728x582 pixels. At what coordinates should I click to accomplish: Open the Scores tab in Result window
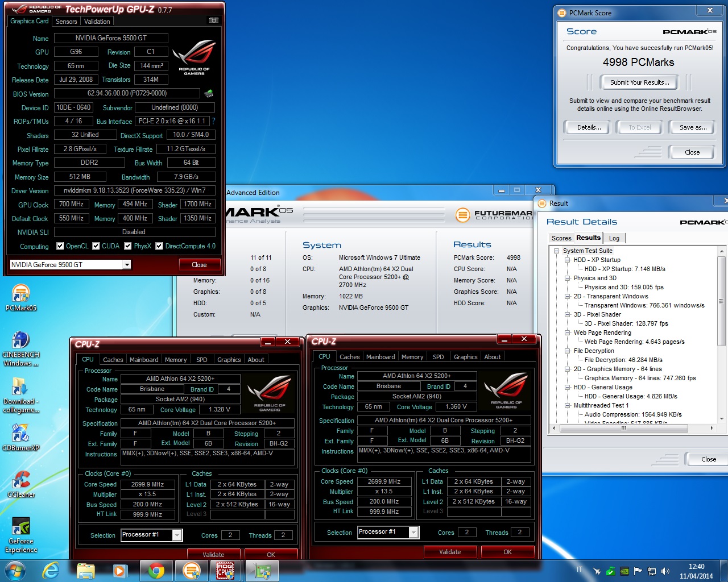561,238
